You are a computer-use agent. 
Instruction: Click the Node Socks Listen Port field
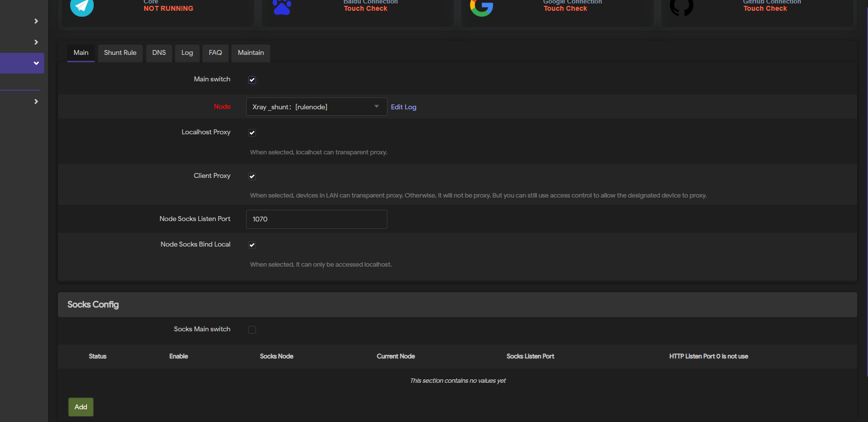point(316,219)
